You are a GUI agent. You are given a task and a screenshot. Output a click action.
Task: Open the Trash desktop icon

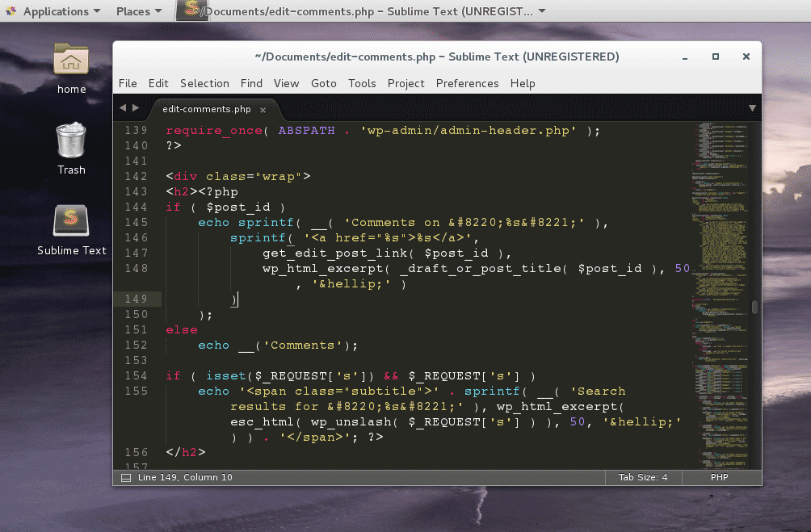pyautogui.click(x=71, y=149)
